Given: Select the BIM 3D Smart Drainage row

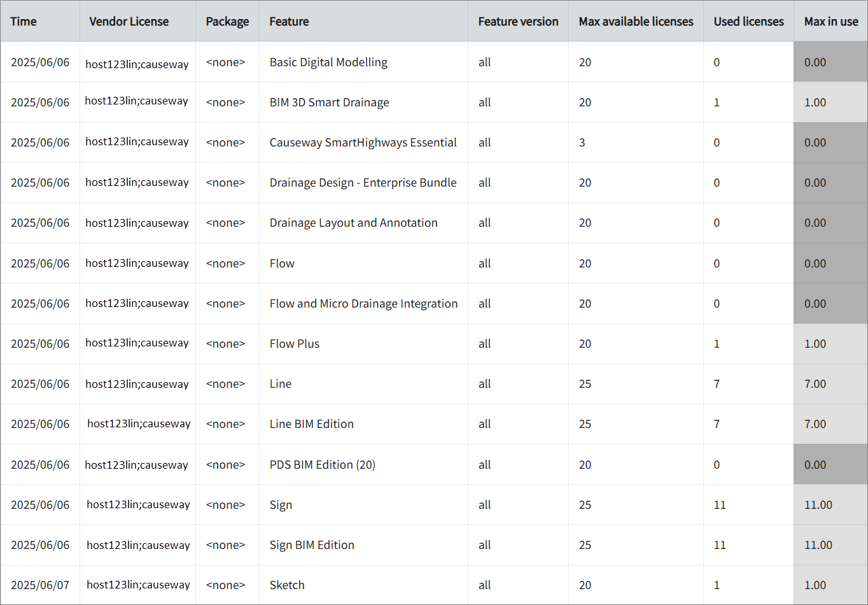Looking at the screenshot, I should click(329, 102).
